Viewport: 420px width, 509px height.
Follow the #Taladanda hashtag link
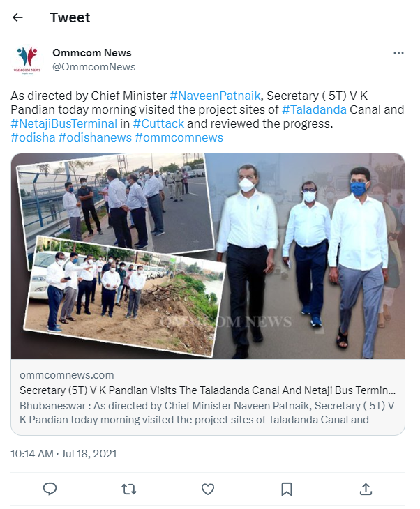click(x=314, y=109)
